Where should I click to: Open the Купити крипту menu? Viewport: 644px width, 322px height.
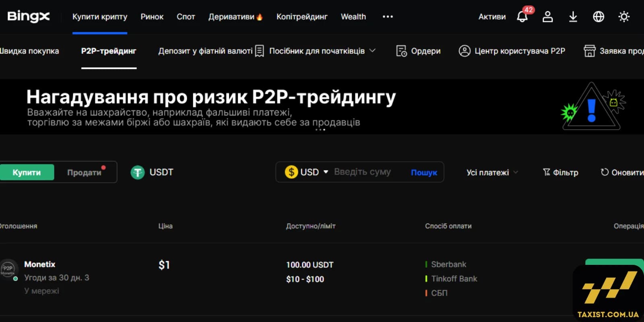coord(100,17)
